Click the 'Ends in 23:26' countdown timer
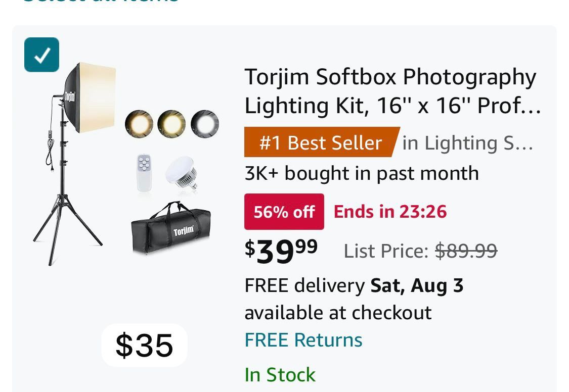This screenshot has height=392, width=569. (x=390, y=211)
